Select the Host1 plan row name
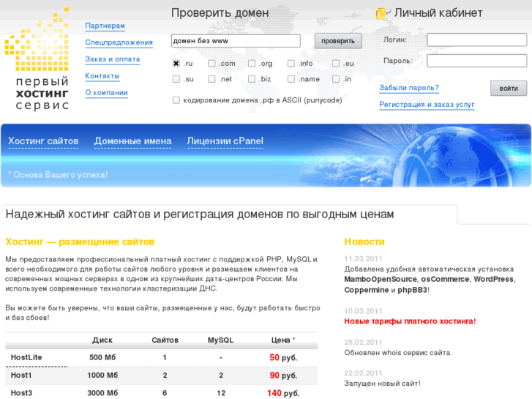This screenshot has height=399, width=532. pyautogui.click(x=21, y=376)
